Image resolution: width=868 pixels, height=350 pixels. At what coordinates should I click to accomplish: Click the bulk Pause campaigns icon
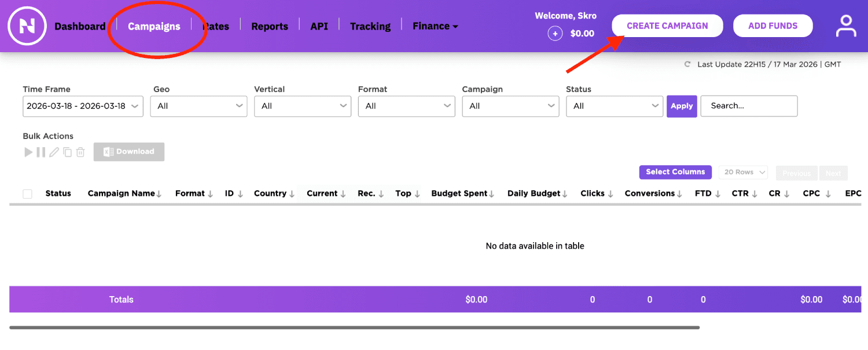[41, 152]
